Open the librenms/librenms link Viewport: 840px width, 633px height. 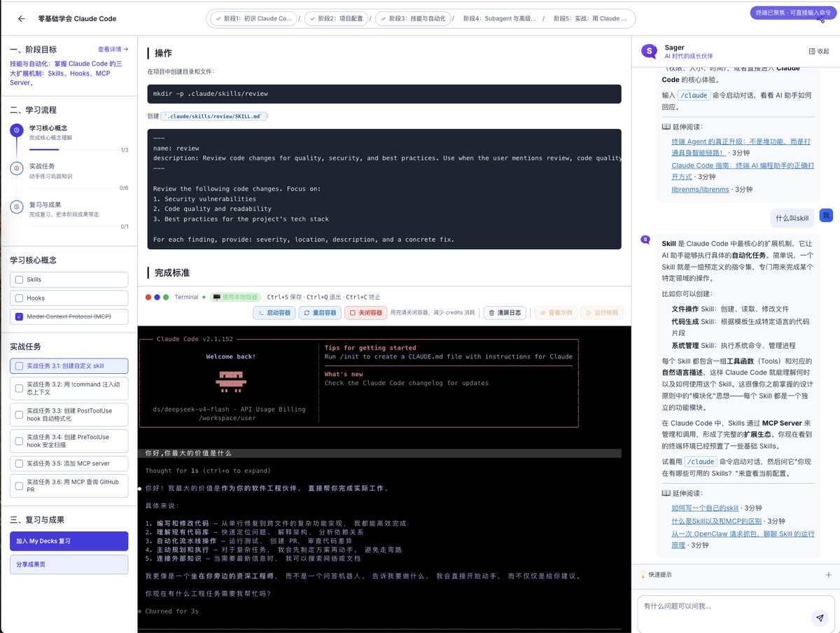(700, 190)
